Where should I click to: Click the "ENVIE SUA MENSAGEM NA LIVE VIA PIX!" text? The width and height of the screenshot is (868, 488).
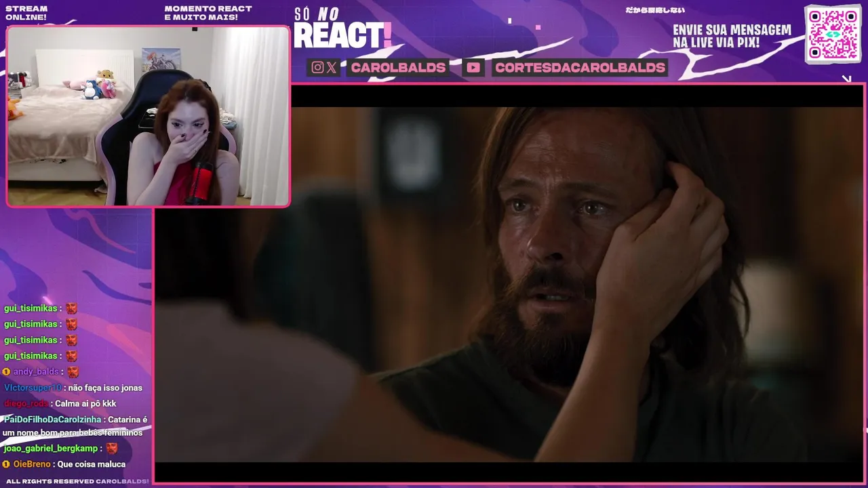click(732, 37)
